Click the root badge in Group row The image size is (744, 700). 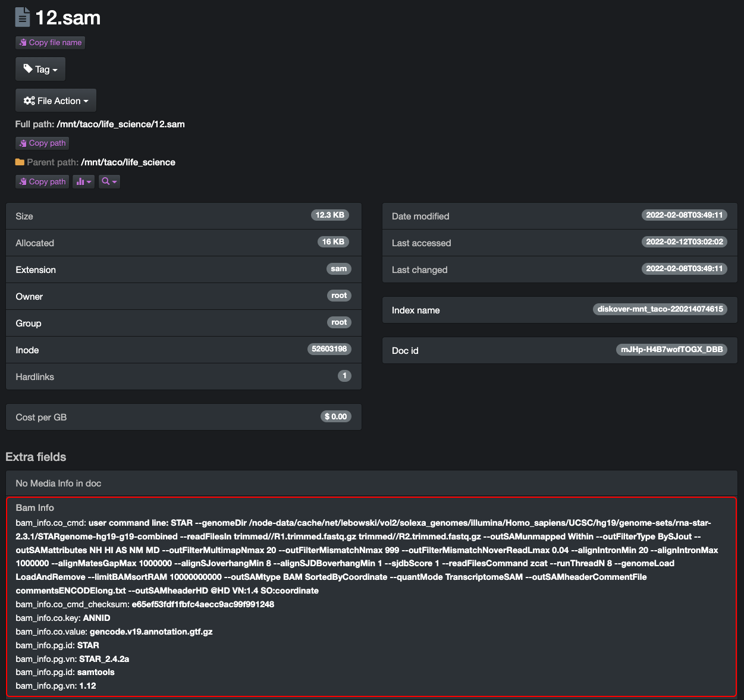click(x=338, y=322)
